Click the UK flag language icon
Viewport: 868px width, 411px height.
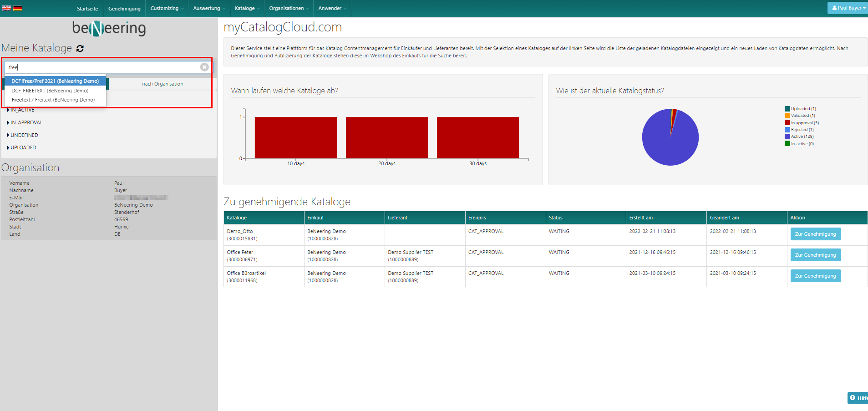pos(6,8)
